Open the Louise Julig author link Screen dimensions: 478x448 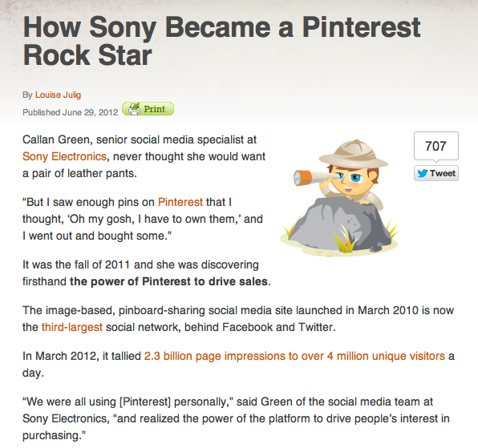point(58,95)
